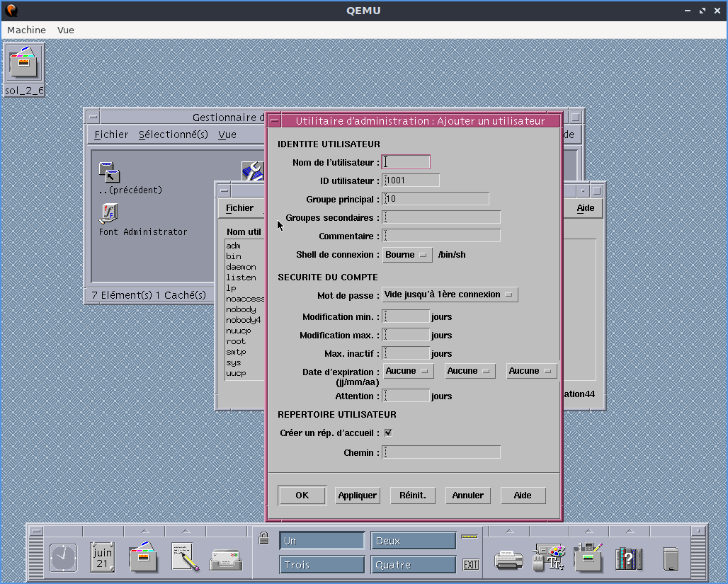The width and height of the screenshot is (728, 584).
Task: Expand the subpanel arrow above the Application Manager icon
Action: point(588,531)
